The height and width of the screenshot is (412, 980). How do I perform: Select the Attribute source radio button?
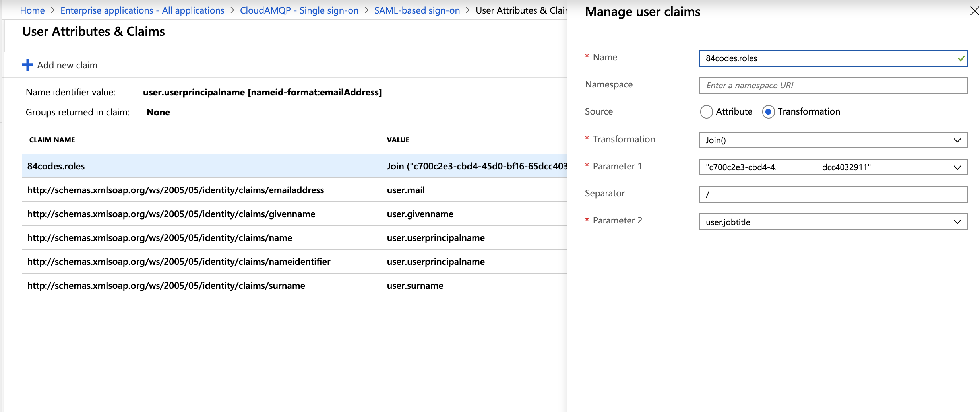pos(706,112)
